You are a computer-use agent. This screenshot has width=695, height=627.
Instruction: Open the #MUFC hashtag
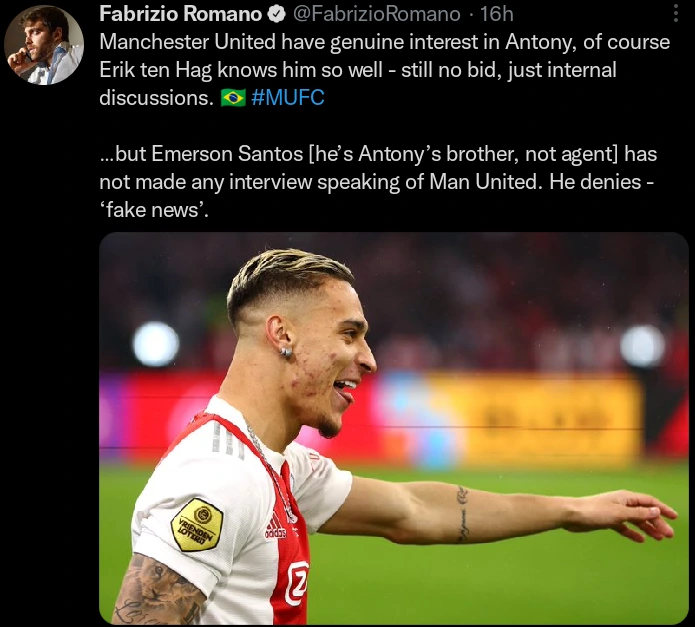click(x=288, y=97)
